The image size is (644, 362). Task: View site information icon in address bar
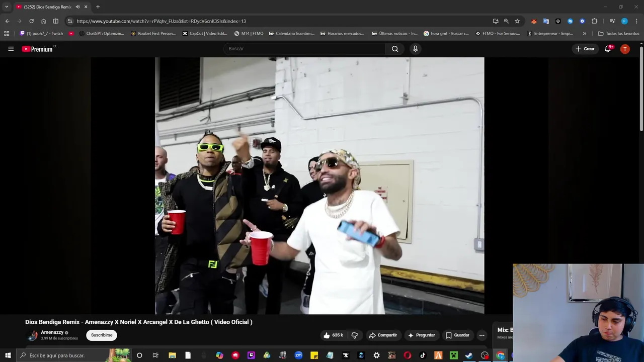pos(70,21)
